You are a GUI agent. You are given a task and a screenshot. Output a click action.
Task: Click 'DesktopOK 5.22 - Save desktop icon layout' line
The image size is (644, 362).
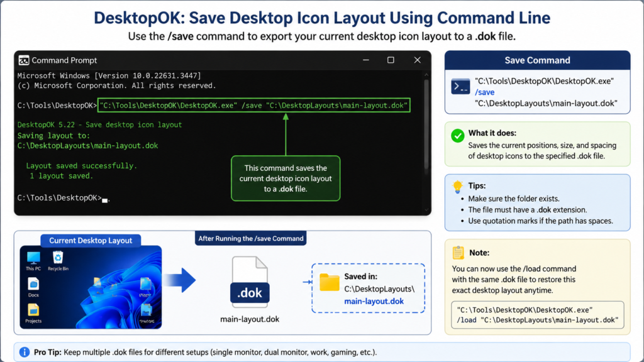(99, 125)
